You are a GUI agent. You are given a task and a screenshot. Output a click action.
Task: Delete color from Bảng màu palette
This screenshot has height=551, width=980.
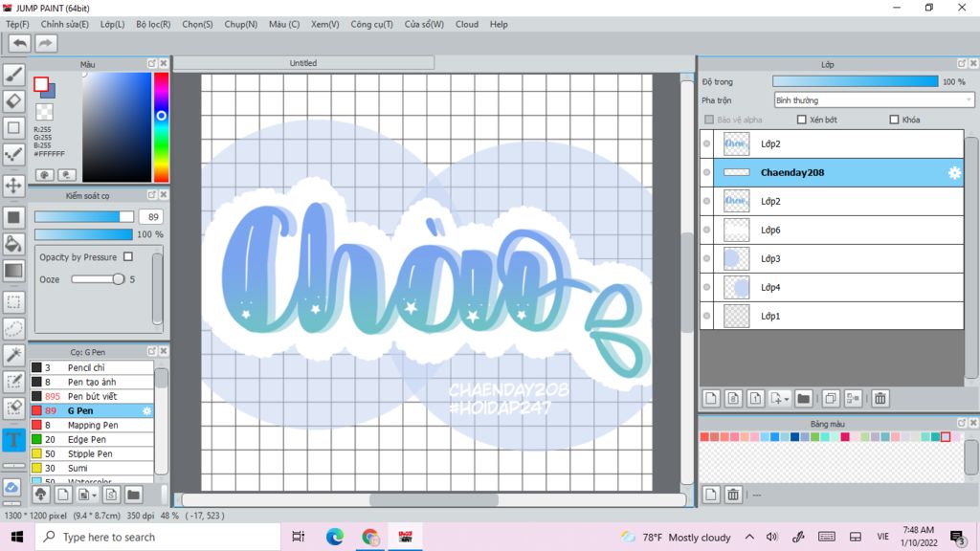point(733,495)
